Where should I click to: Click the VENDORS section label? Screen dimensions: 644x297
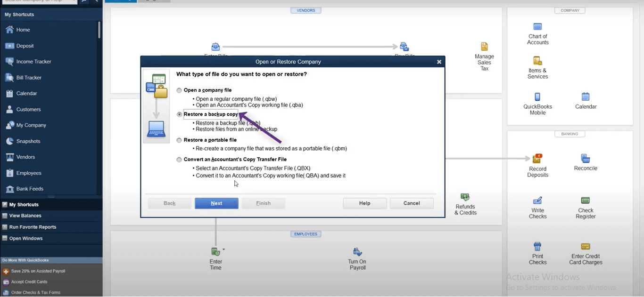306,10
